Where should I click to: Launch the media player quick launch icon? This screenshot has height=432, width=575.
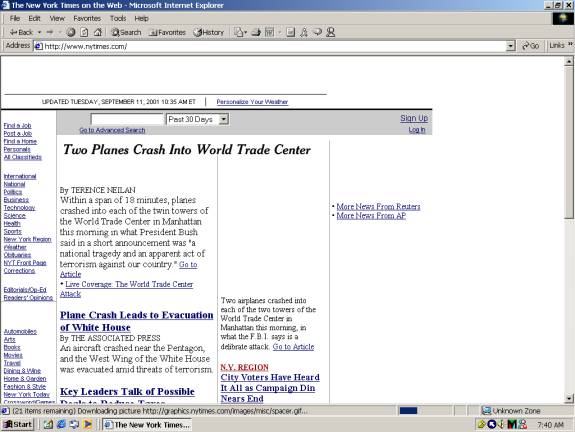point(88,424)
